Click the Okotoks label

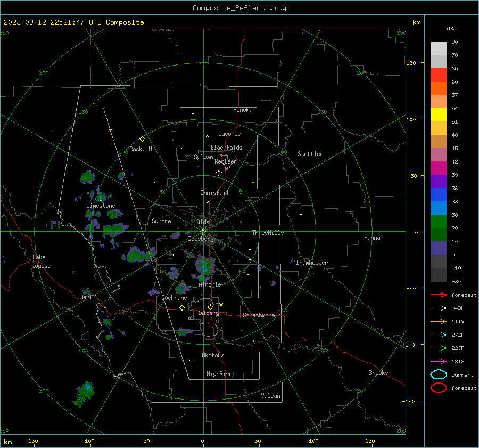213,355
